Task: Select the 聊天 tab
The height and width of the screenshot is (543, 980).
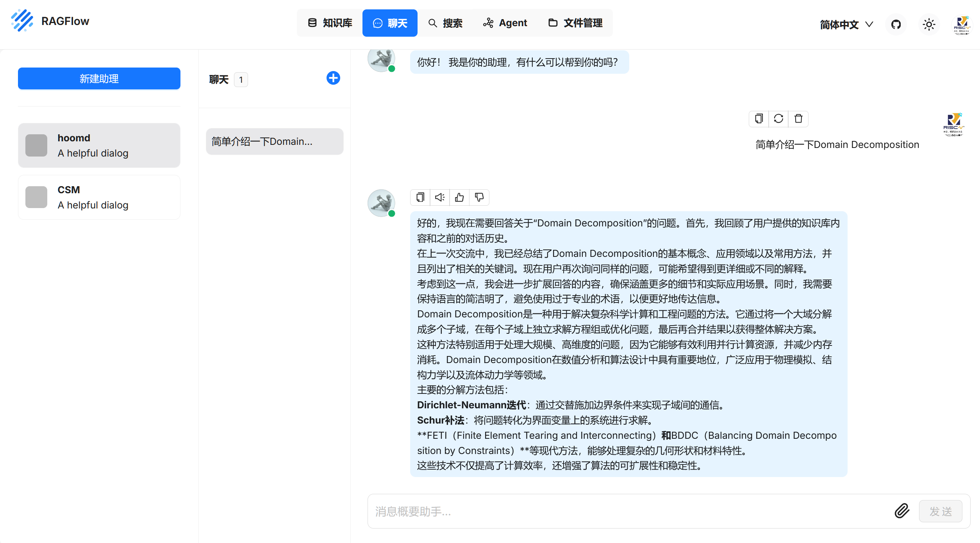Action: click(390, 23)
